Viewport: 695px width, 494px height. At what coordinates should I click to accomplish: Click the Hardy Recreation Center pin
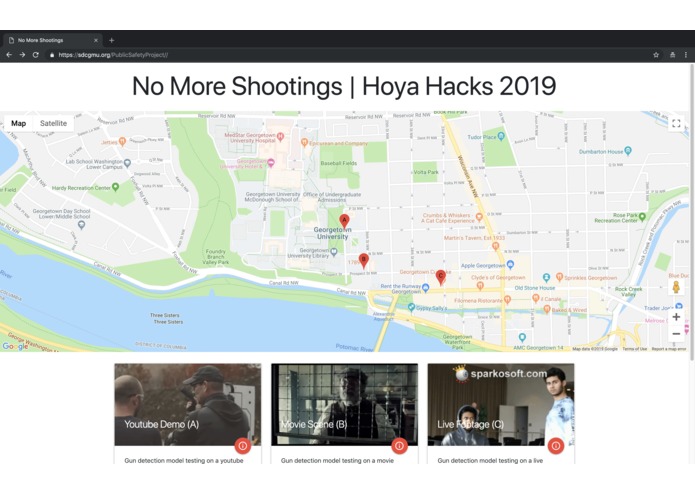(116, 187)
